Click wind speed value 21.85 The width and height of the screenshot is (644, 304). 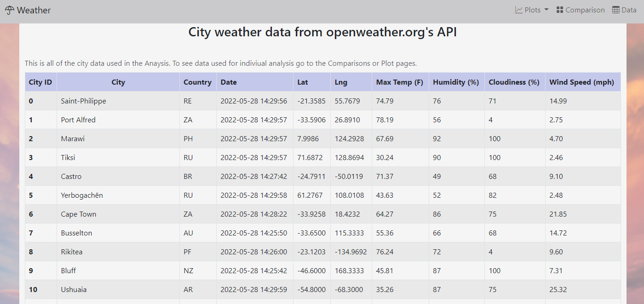coord(558,214)
